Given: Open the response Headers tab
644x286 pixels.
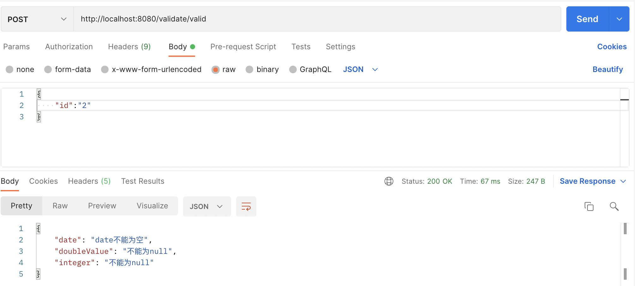Looking at the screenshot, I should click(x=89, y=181).
